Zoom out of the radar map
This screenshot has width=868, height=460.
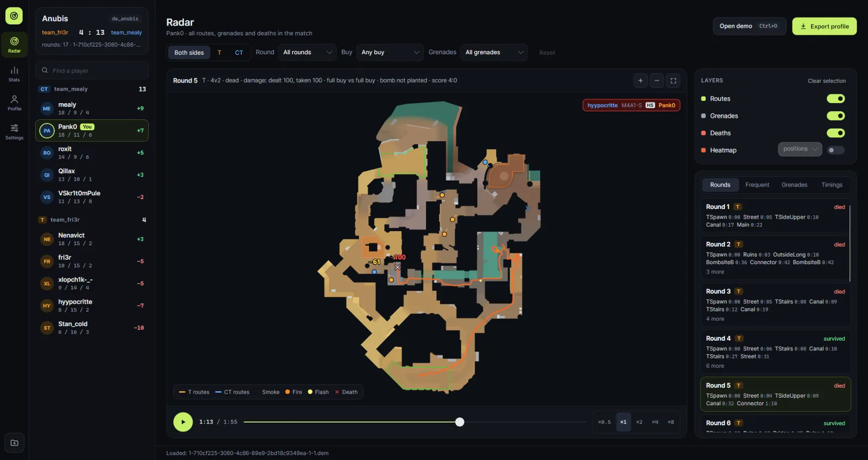656,80
